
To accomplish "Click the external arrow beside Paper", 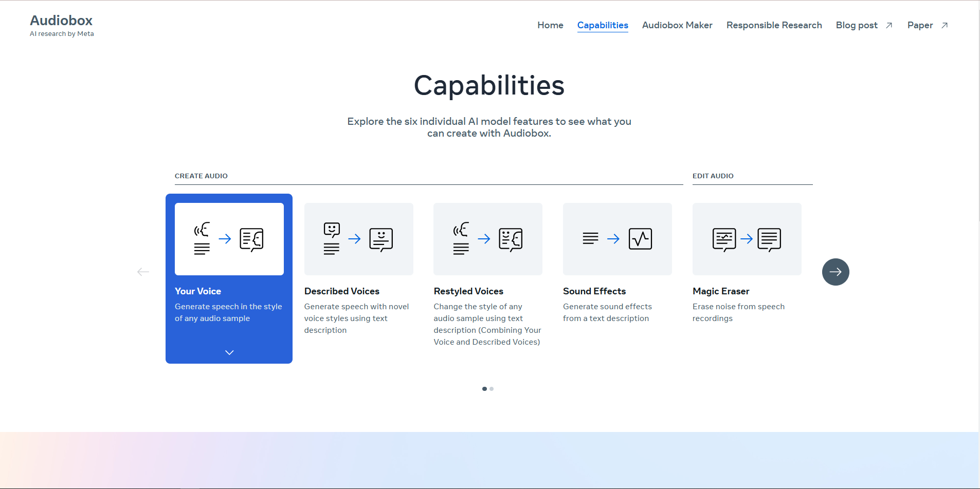I will 945,25.
